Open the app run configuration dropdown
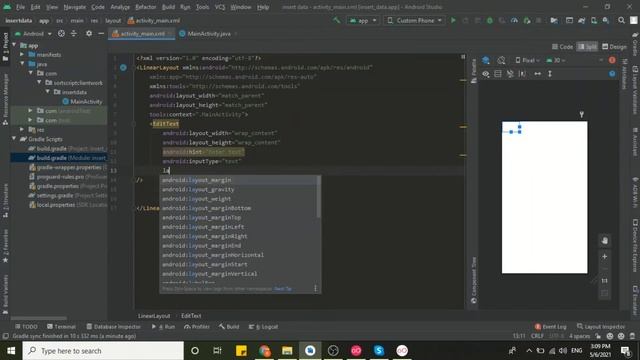Image resolution: width=640 pixels, height=360 pixels. click(363, 20)
